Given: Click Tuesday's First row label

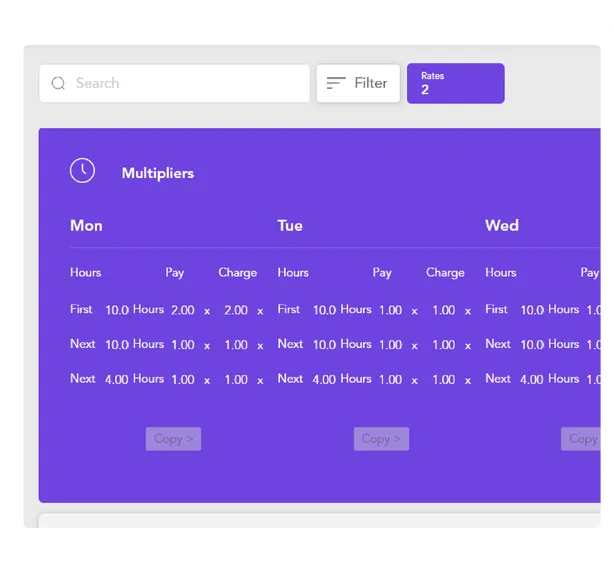Looking at the screenshot, I should click(x=289, y=309).
